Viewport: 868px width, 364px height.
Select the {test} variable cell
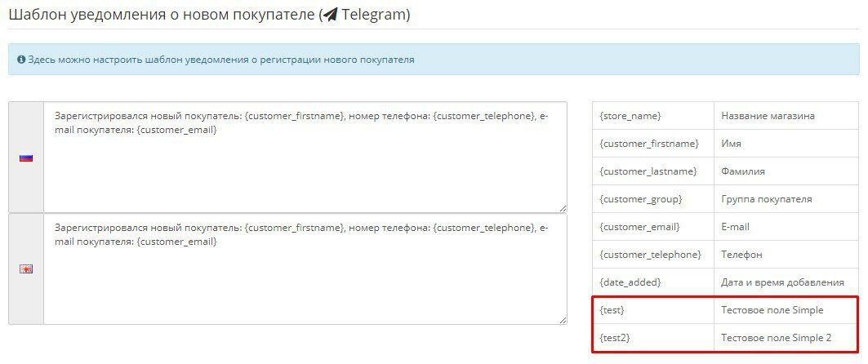pyautogui.click(x=612, y=310)
